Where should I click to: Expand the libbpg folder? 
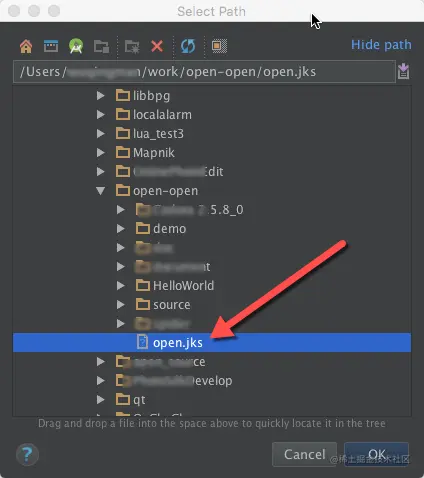[101, 96]
